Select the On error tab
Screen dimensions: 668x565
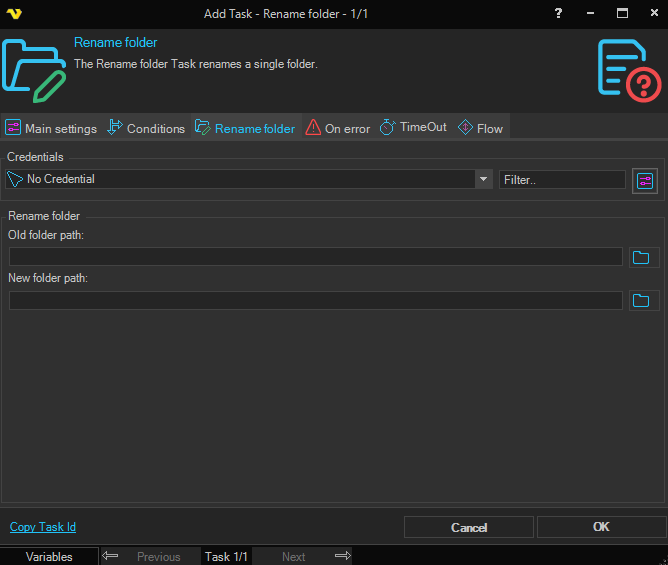tap(338, 128)
